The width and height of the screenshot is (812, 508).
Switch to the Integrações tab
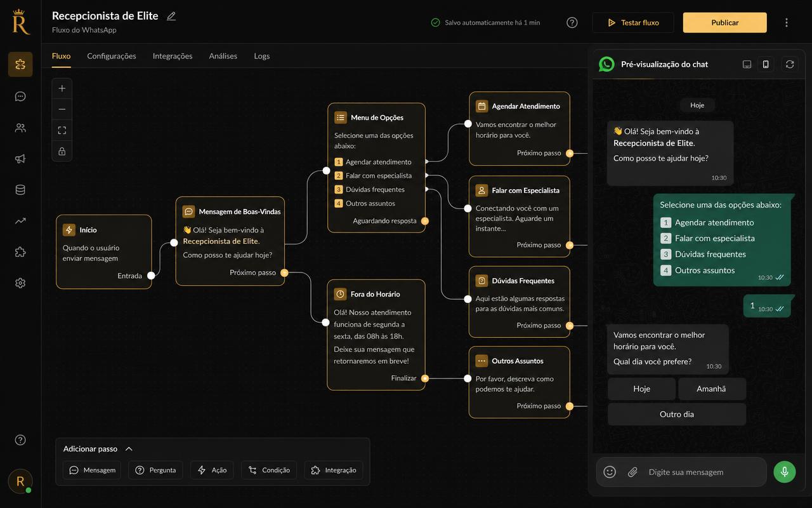[x=173, y=56]
